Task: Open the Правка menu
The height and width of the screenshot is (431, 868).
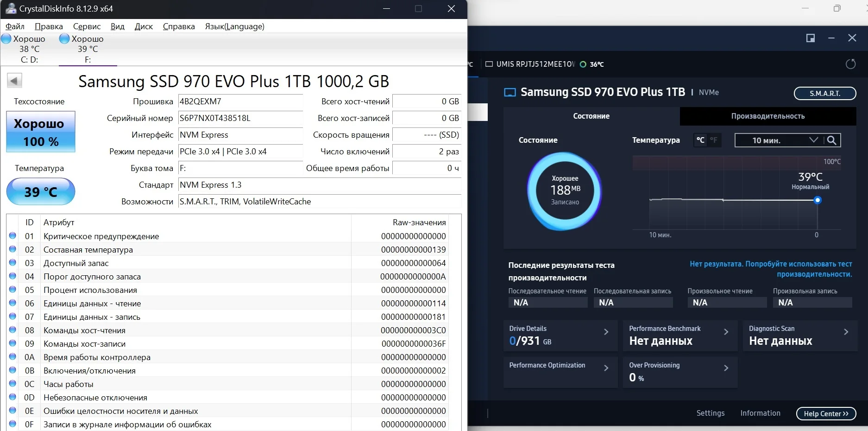Action: [49, 26]
